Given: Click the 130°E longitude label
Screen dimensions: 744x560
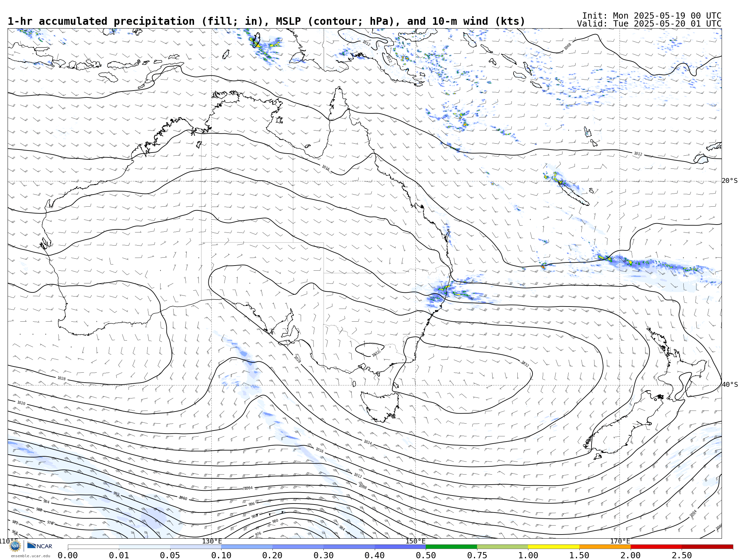Looking at the screenshot, I should 212,541.
